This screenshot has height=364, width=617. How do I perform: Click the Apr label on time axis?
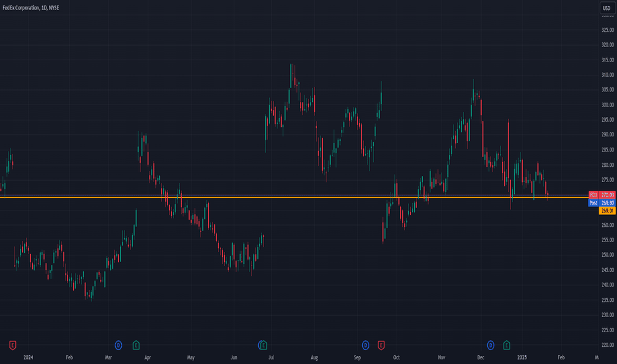(148, 357)
